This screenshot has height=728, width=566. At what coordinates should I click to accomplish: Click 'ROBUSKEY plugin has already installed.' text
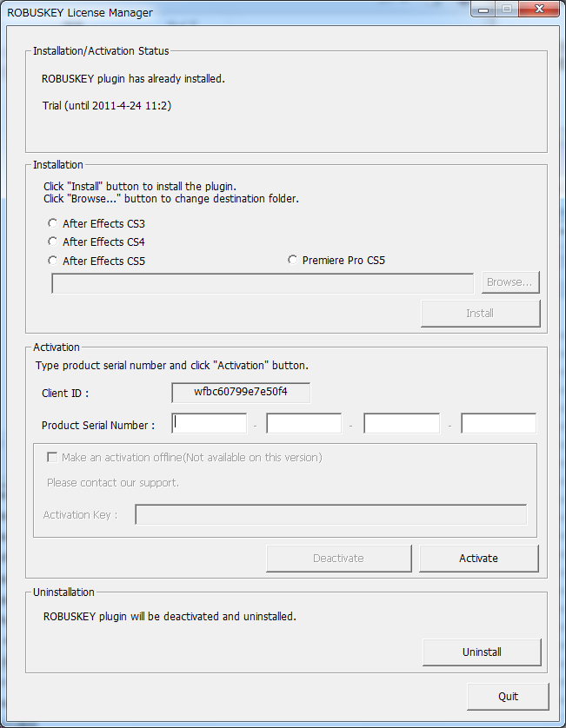pos(133,79)
